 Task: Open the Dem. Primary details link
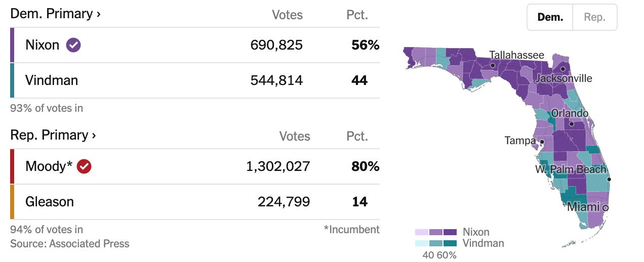(x=56, y=14)
